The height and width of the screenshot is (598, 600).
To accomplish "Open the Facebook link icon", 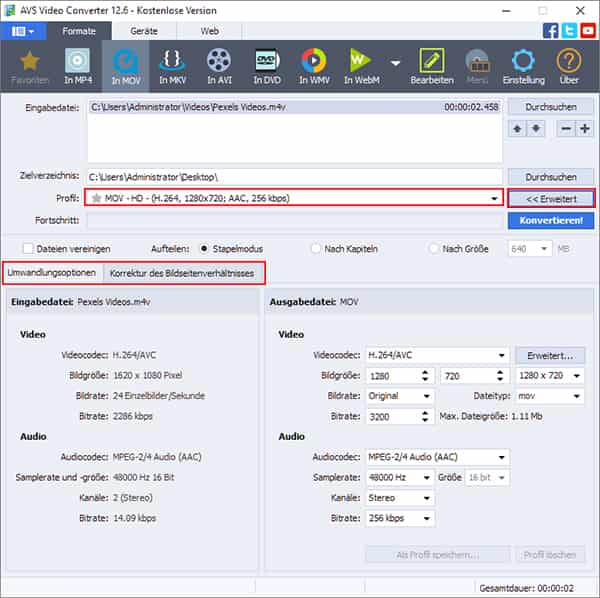I will click(550, 31).
